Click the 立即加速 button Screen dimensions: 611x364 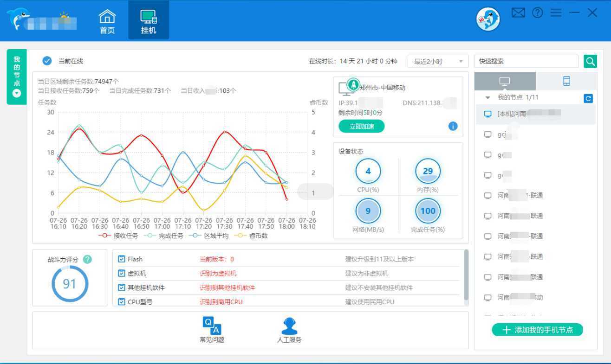pos(361,127)
